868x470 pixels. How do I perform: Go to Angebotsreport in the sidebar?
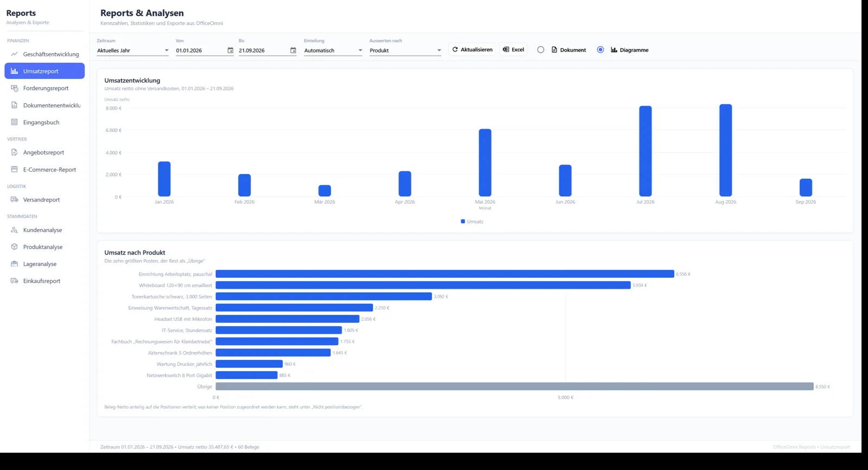coord(44,153)
